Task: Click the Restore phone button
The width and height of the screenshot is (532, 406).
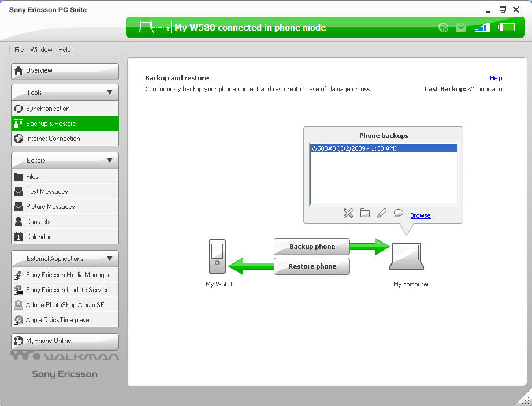Action: (312, 266)
